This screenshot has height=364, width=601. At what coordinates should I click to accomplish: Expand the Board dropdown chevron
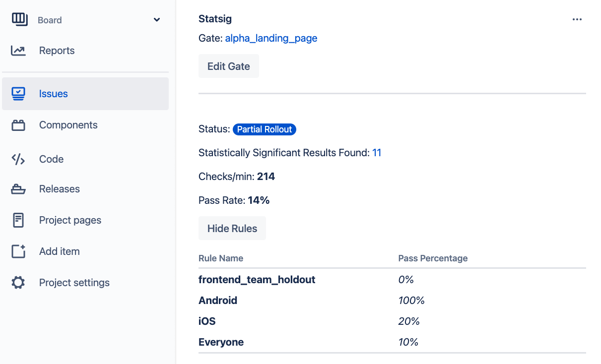157,20
